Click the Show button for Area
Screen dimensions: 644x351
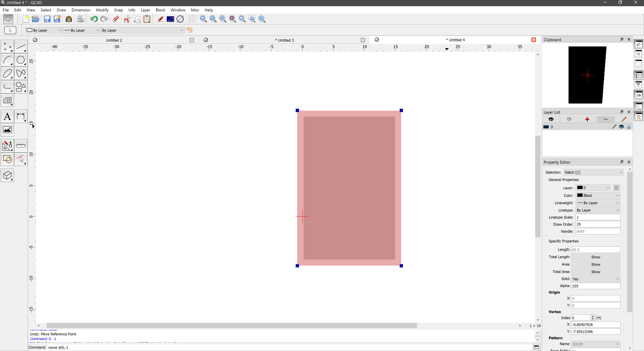(596, 264)
